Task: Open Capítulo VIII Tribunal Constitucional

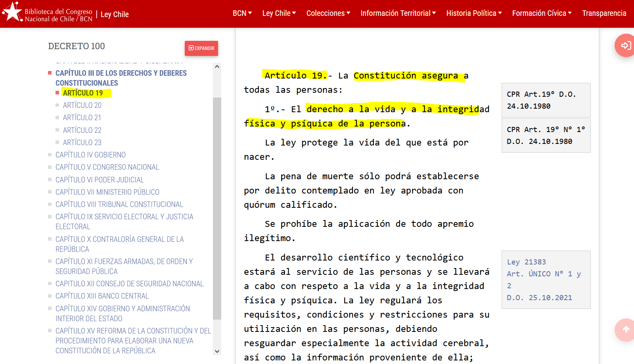Action: [x=119, y=204]
